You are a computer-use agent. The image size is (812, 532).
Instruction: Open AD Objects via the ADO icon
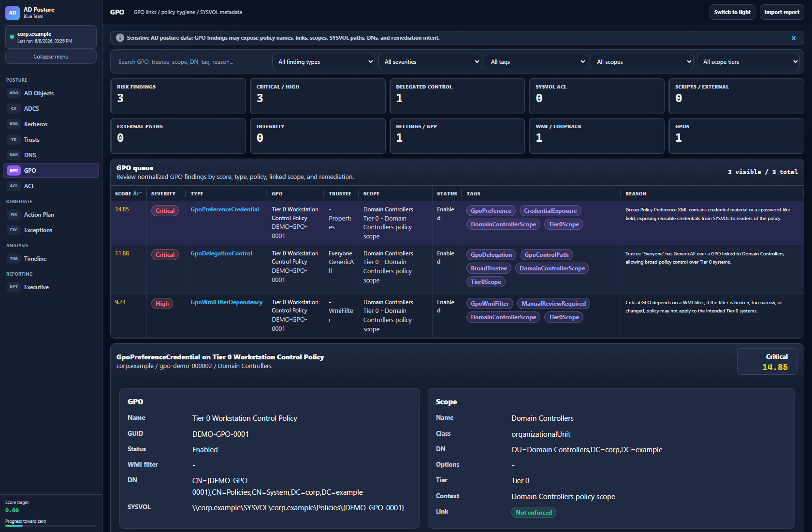coord(14,93)
